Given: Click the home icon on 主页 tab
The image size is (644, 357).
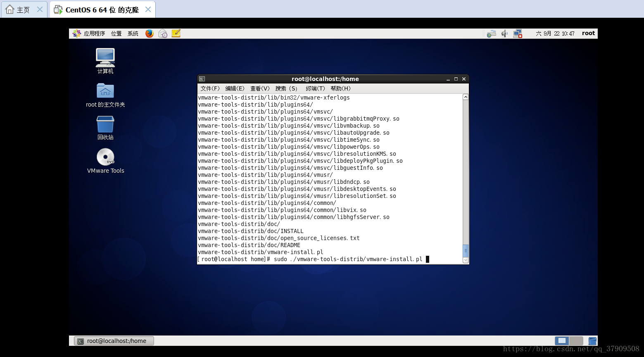Looking at the screenshot, I should pos(10,9).
